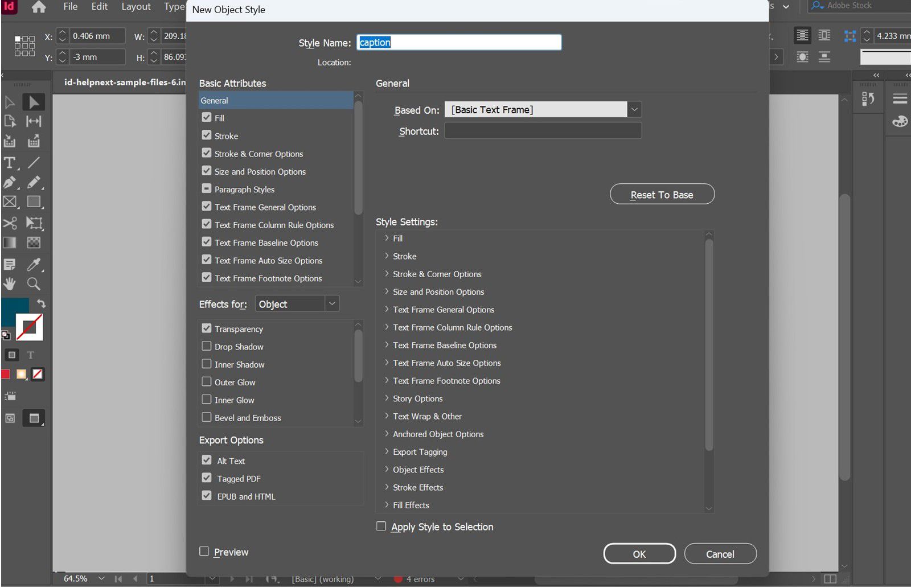Select the Pencil tool
Screen dimensions: 911x588
tap(34, 183)
